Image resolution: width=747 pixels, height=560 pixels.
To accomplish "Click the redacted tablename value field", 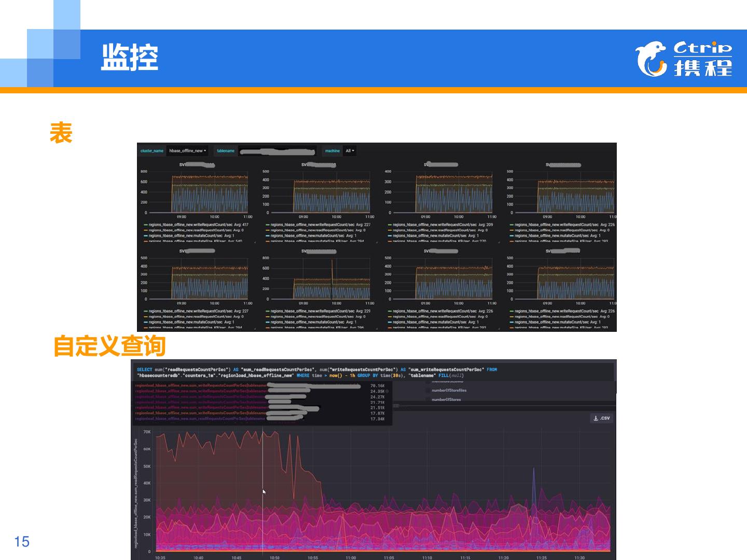I will (276, 151).
